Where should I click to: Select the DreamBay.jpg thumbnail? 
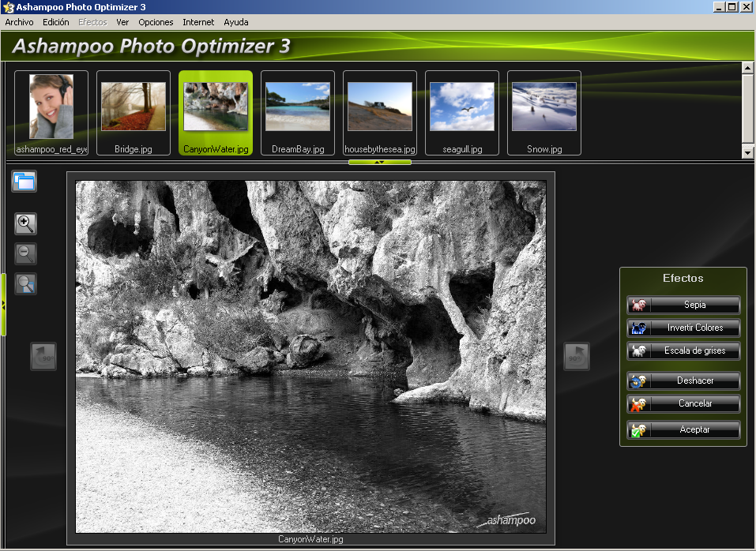point(298,113)
